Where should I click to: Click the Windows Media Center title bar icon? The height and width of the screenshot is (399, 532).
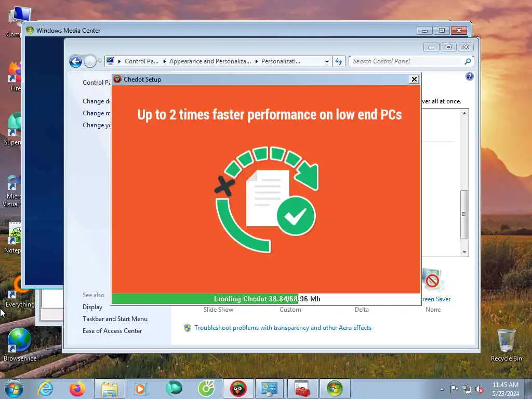[x=30, y=30]
